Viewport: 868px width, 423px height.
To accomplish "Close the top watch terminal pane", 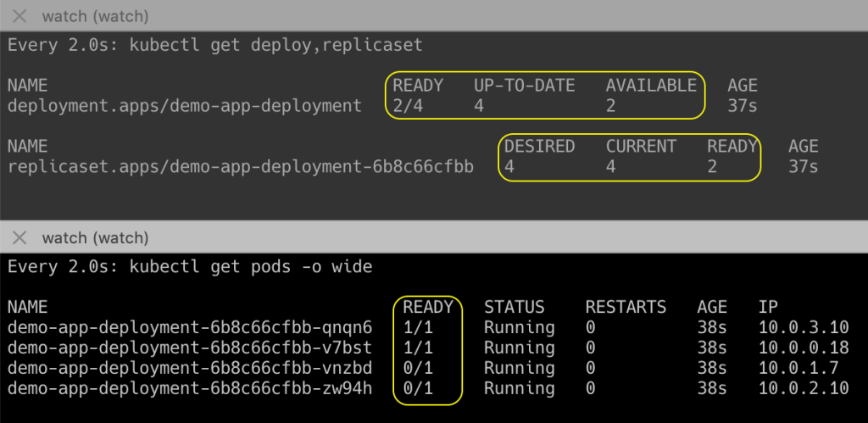I will pos(20,16).
